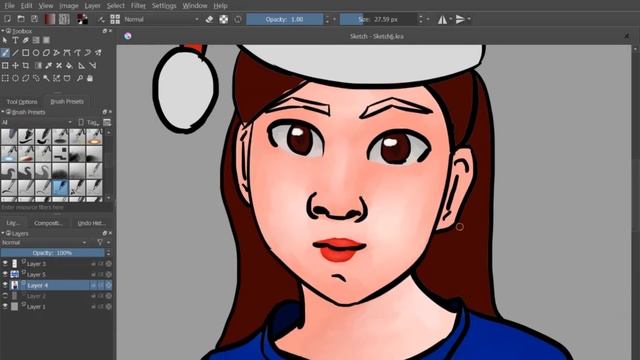Select the Freehand outline Selection tool
This screenshot has width=640, height=360.
[x=36, y=78]
